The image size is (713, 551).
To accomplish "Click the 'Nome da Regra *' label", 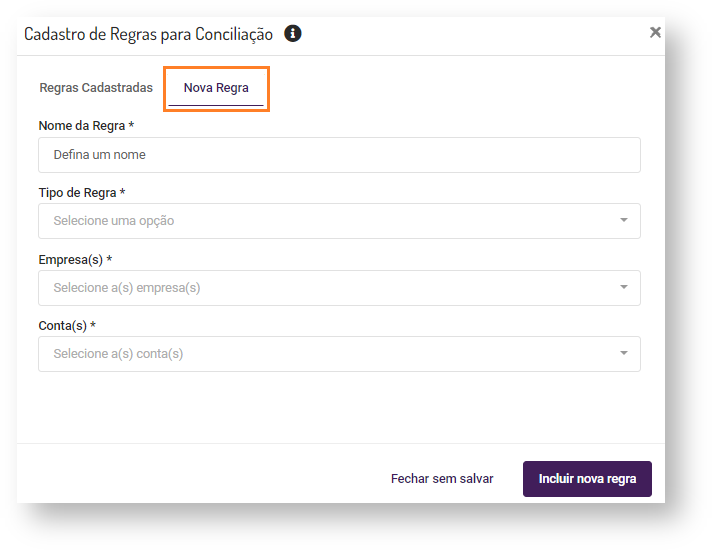I will pos(86,126).
